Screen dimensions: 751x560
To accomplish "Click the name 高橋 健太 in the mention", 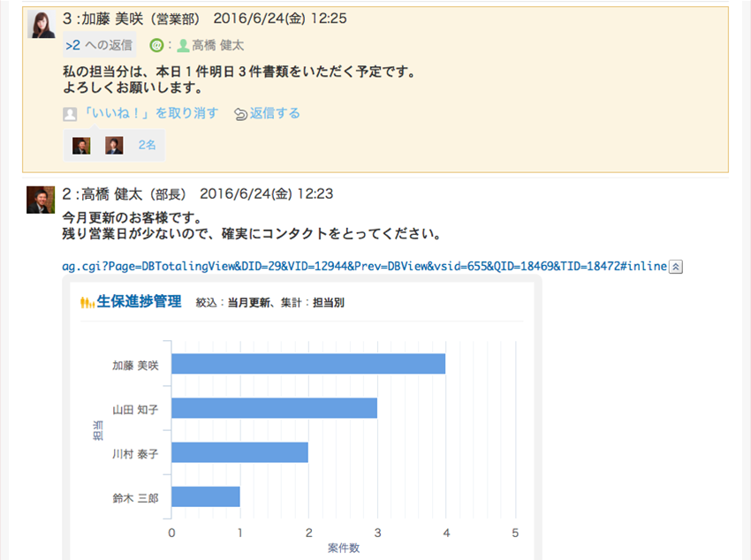I will [218, 45].
